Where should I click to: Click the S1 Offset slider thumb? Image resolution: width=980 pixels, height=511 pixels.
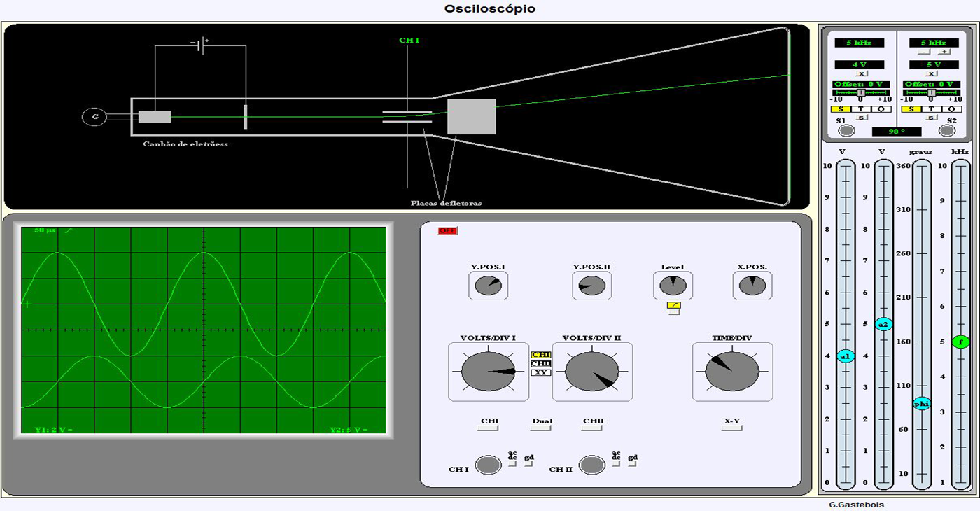coord(861,92)
